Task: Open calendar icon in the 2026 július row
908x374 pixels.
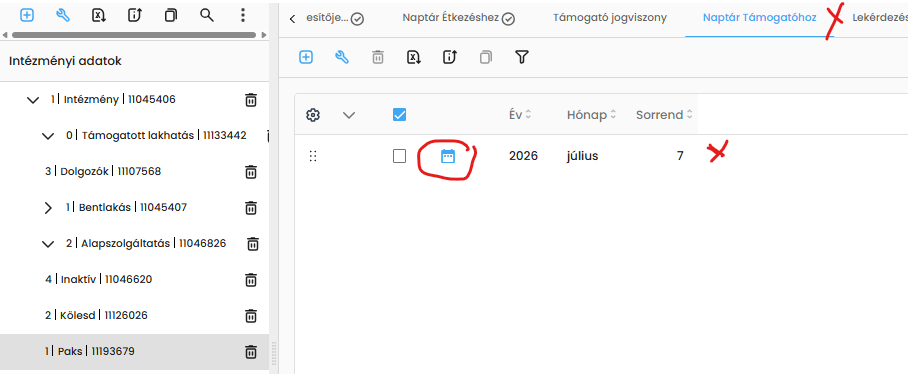Action: 448,156
